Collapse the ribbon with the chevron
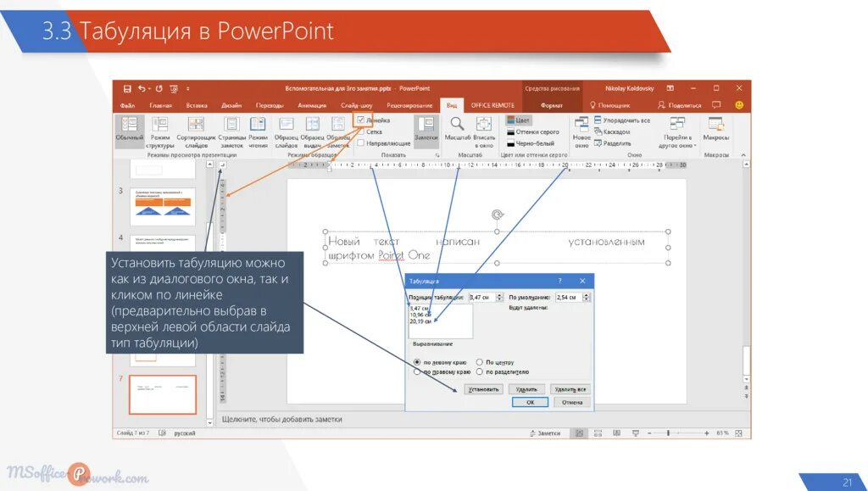 [743, 155]
